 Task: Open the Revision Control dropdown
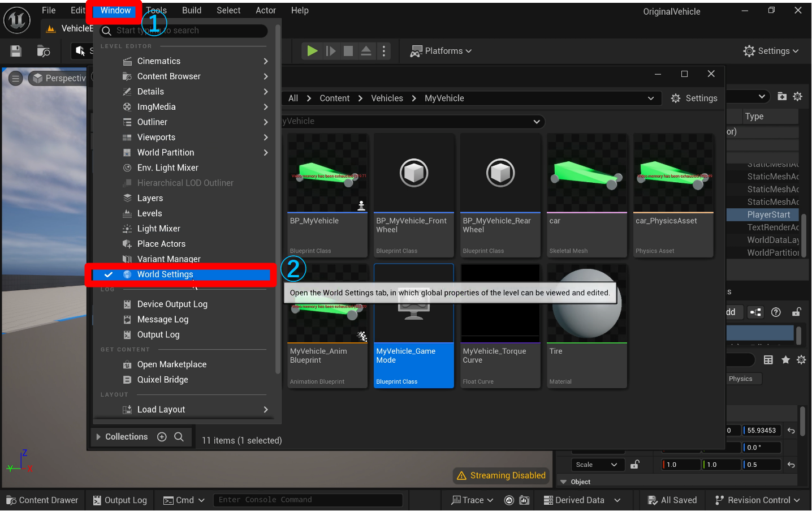(x=757, y=500)
